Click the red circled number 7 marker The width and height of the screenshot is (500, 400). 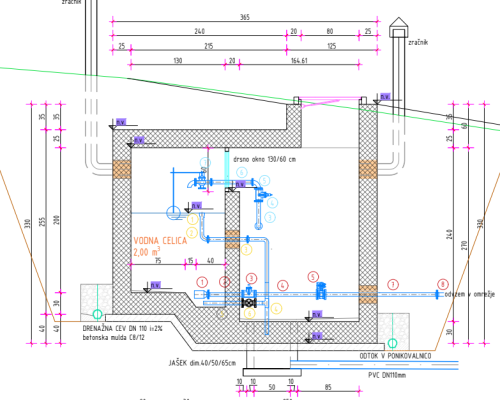[x=393, y=285]
